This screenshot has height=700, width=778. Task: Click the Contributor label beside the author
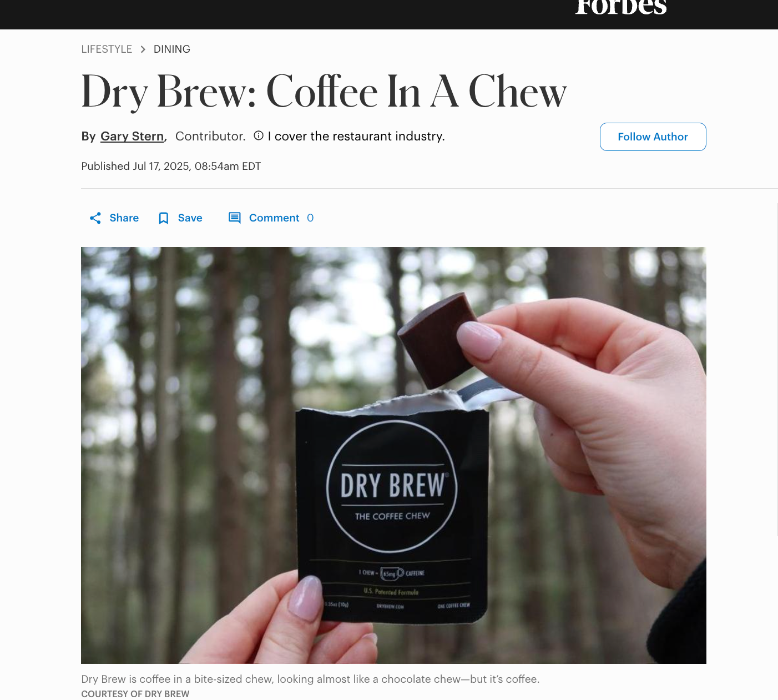210,137
